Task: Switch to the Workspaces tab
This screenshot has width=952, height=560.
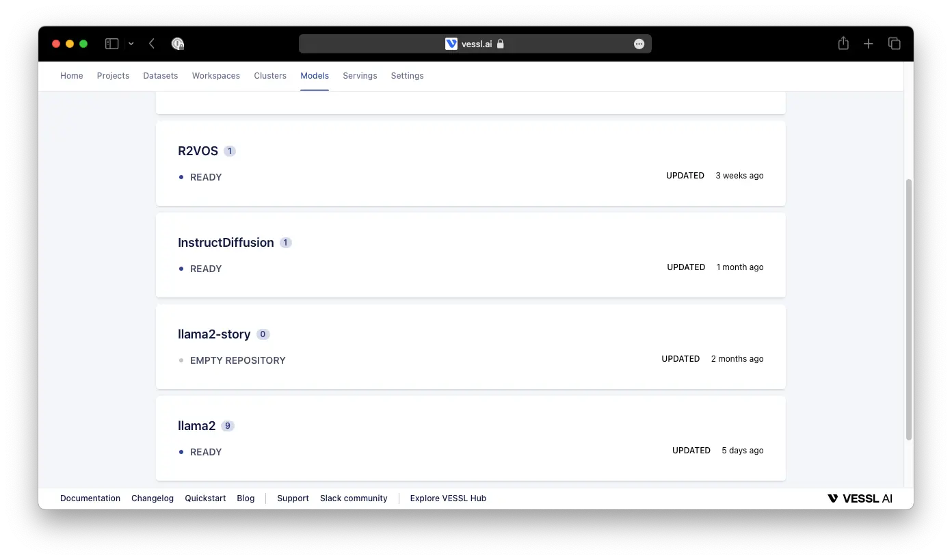Action: (x=216, y=76)
